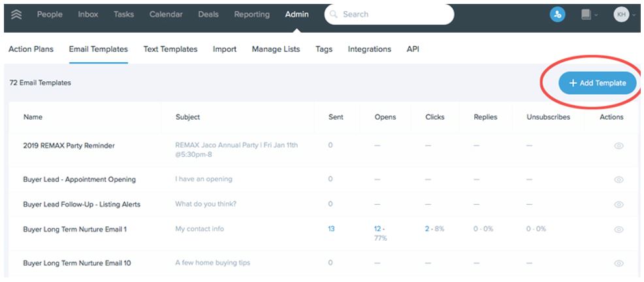Open the book help icon menu
This screenshot has height=282, width=644.
pyautogui.click(x=587, y=14)
